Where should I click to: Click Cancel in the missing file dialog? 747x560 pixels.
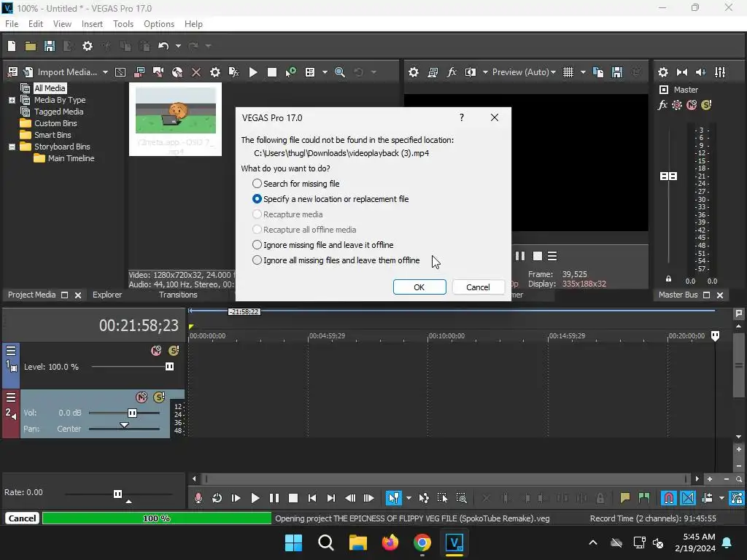point(478,287)
